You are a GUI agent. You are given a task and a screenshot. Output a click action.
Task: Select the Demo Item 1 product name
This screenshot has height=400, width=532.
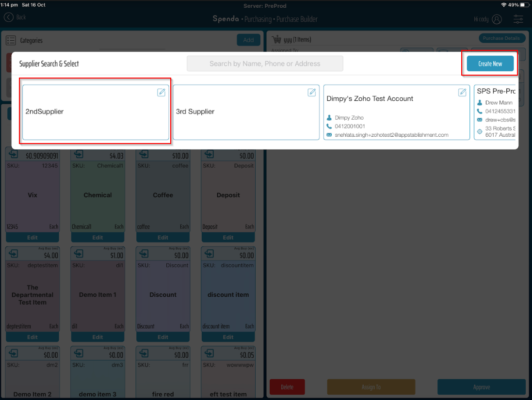[97, 295]
